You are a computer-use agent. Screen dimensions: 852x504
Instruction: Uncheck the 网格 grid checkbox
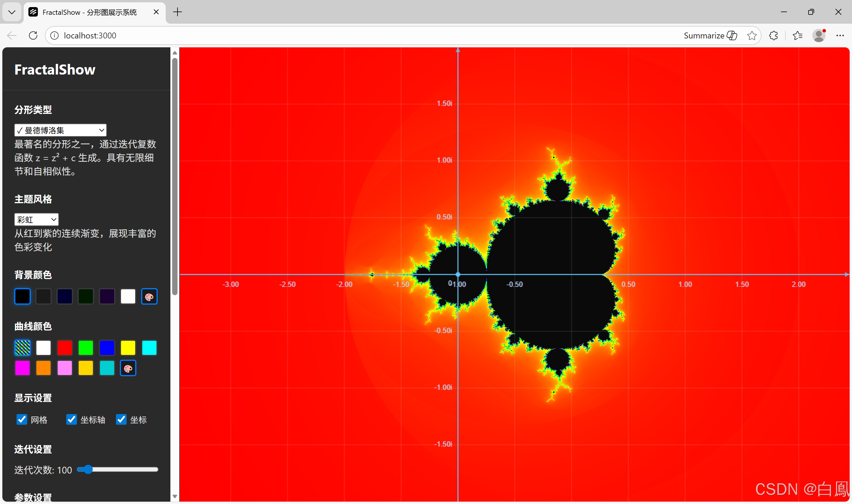[x=22, y=419]
